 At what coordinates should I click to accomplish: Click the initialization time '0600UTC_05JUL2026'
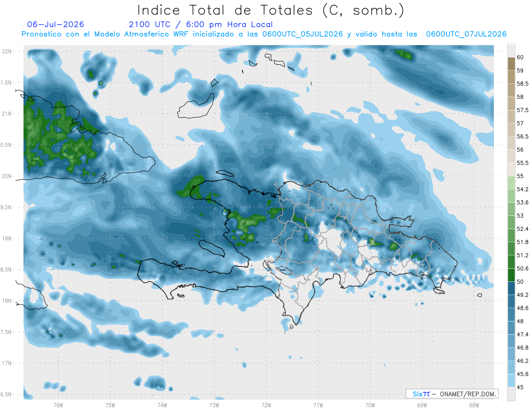point(302,34)
